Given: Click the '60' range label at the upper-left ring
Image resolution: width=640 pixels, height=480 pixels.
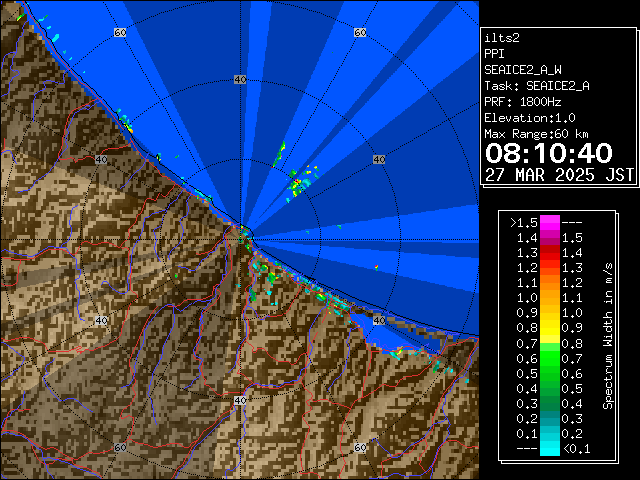Looking at the screenshot, I should [120, 32].
